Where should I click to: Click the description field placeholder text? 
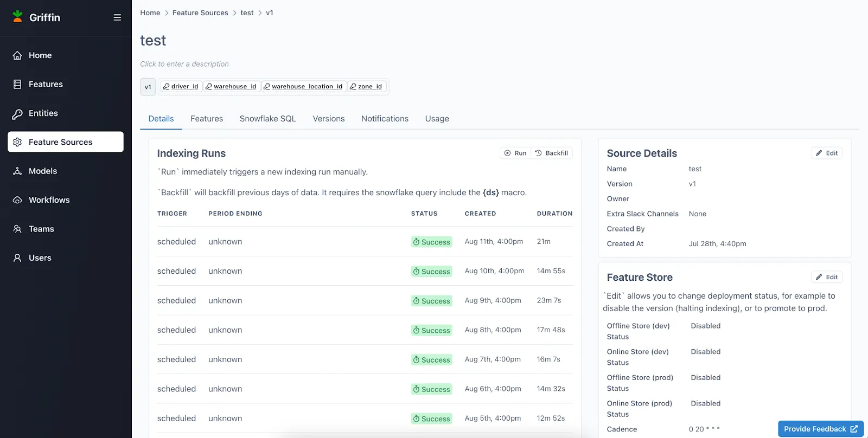point(184,64)
